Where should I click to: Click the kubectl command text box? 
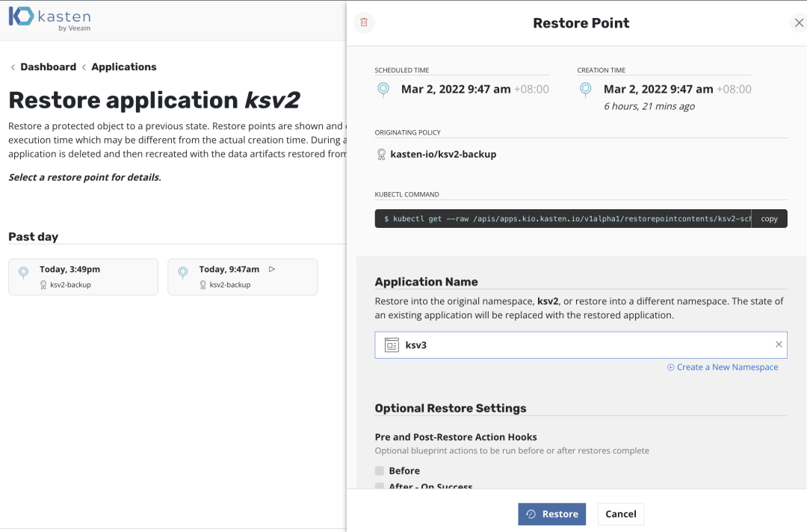pos(563,219)
